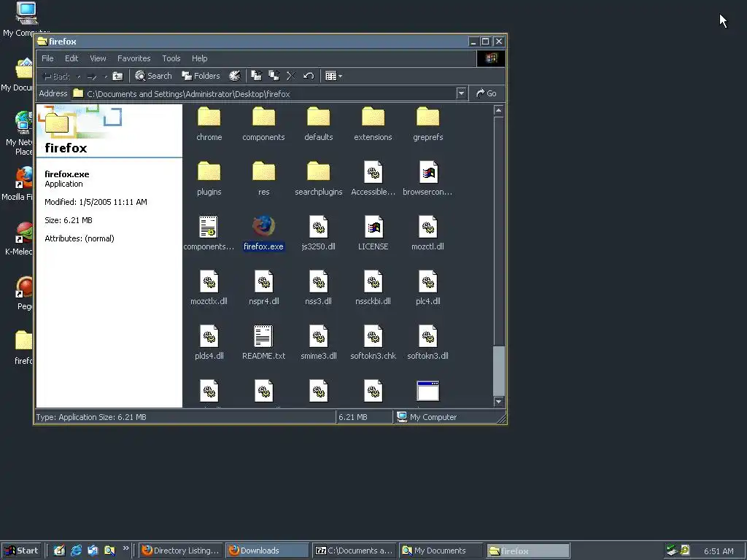Select the plc4.dll file

[427, 288]
